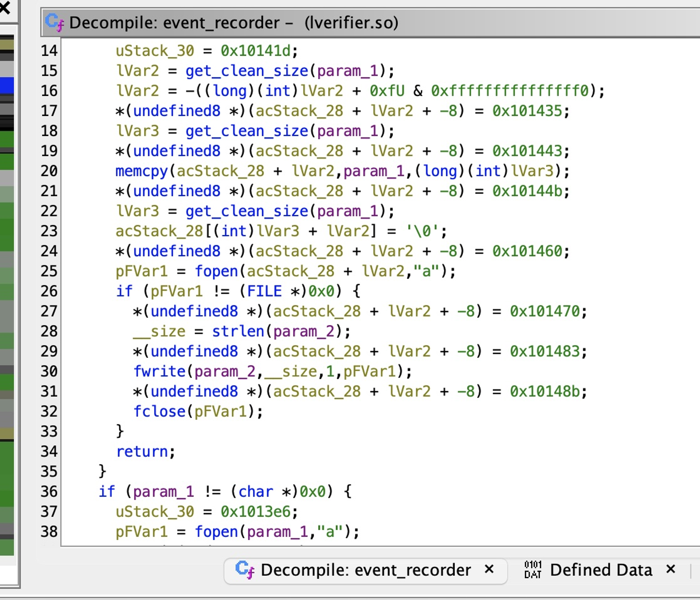
Task: Click the X button at the top-left corner
Action: 5,8
